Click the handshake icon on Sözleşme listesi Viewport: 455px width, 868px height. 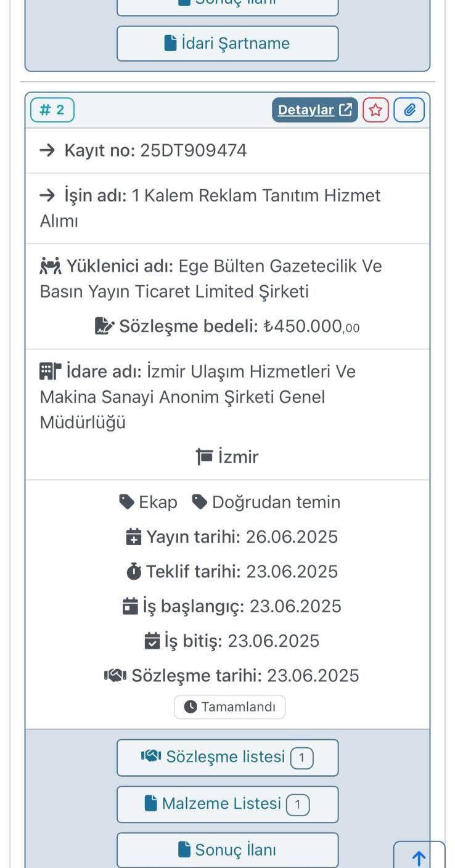pos(151,756)
